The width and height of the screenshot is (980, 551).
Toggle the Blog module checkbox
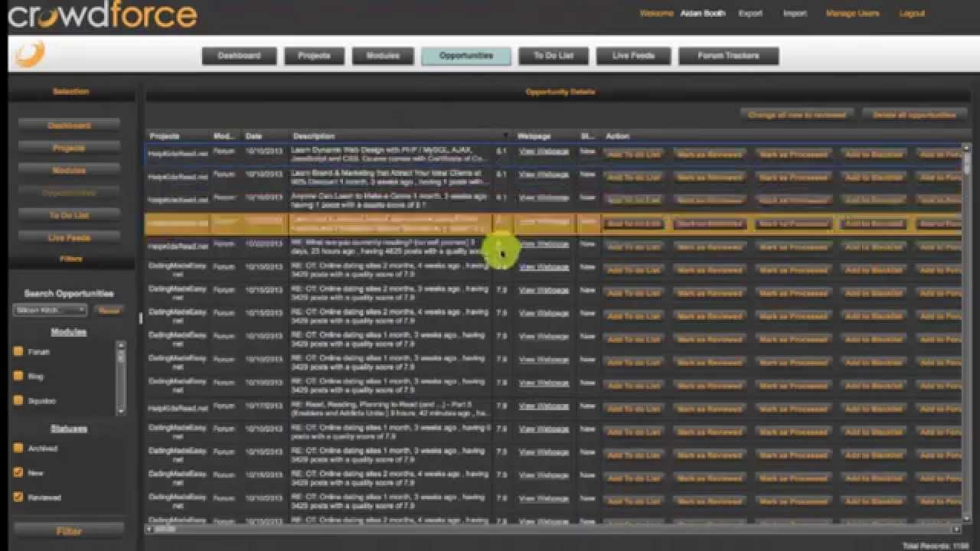coord(18,377)
